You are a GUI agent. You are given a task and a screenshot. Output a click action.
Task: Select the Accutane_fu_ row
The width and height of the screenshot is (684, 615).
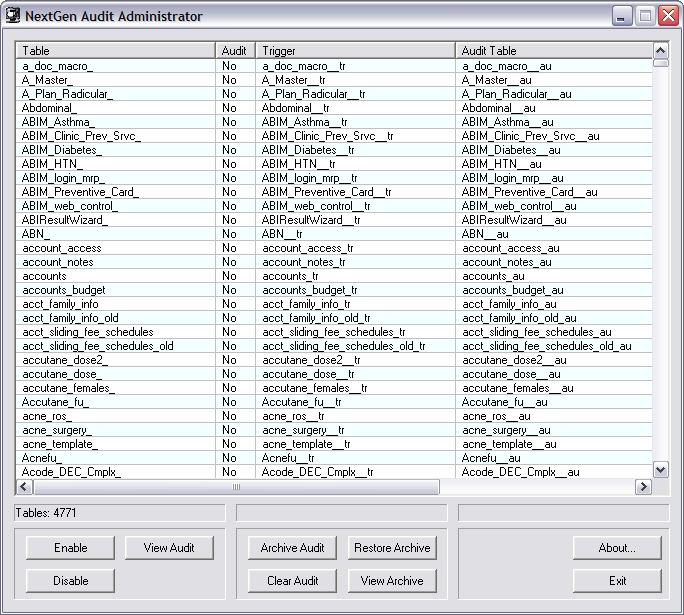coord(334,402)
